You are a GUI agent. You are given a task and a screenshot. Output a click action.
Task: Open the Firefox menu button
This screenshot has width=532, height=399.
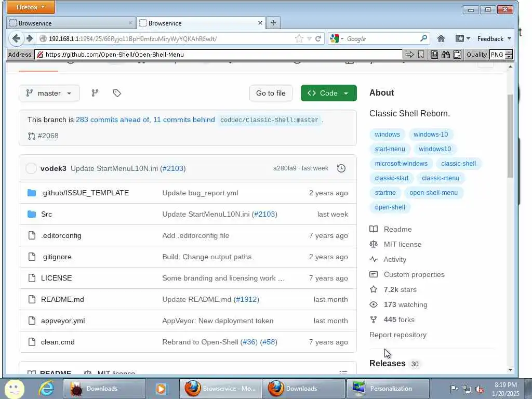[31, 7]
